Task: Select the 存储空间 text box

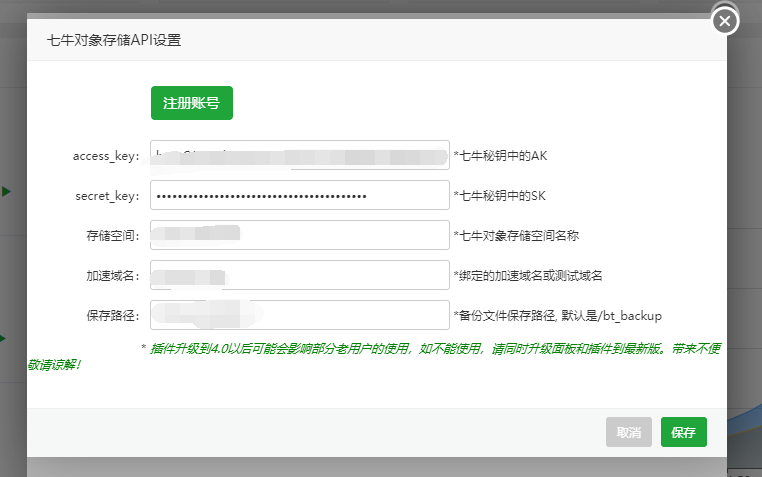Action: 299,236
